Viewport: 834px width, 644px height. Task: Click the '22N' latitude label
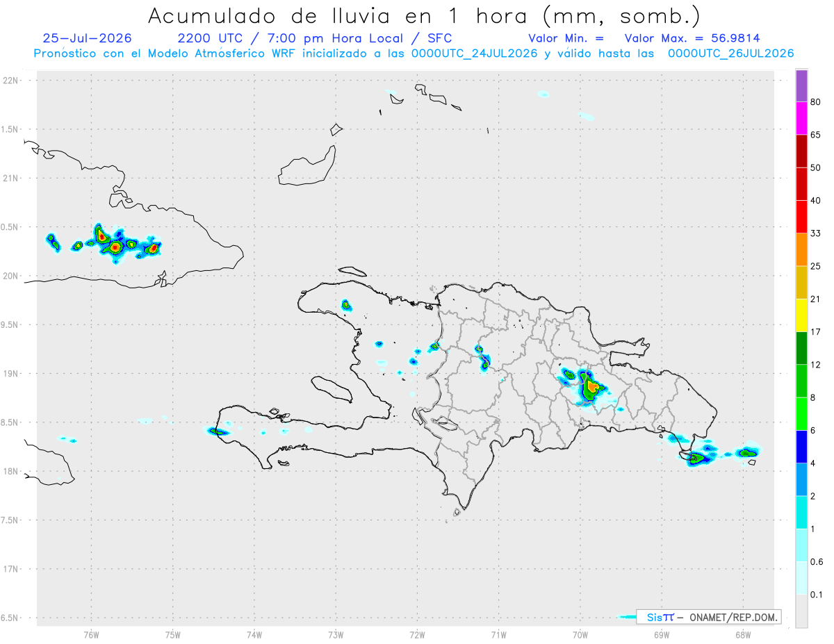point(10,81)
